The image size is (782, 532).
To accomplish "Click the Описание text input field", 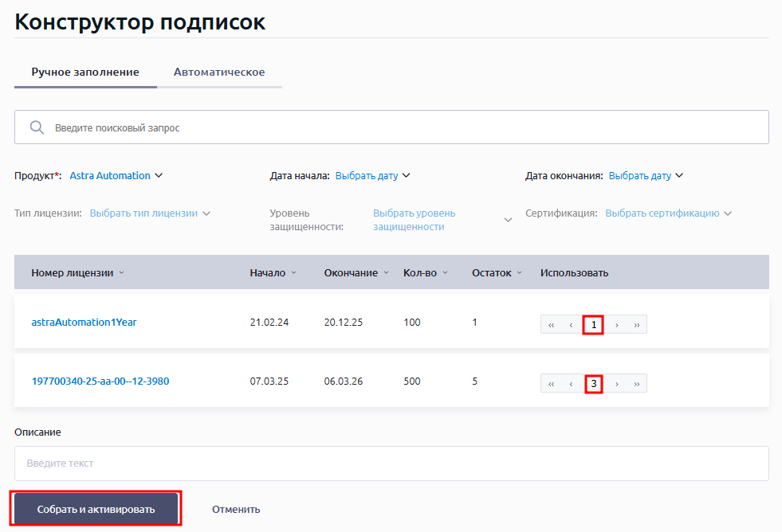I will pos(391,463).
